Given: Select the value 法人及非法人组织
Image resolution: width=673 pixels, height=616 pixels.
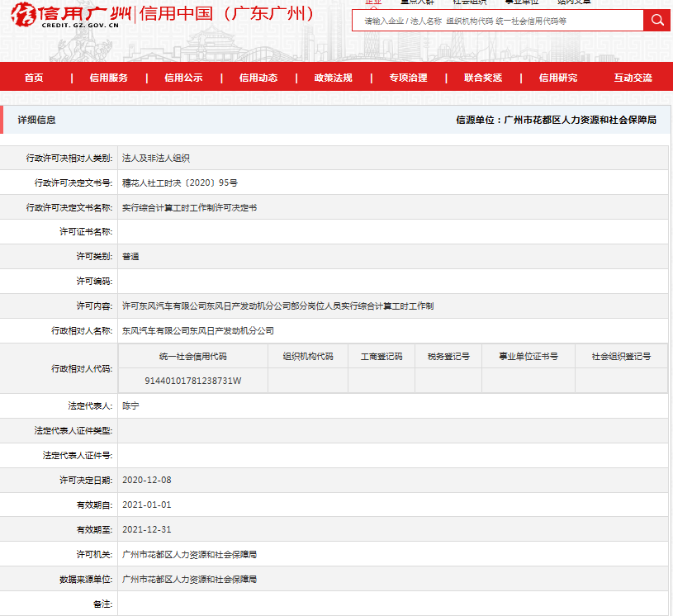Looking at the screenshot, I should (x=156, y=158).
